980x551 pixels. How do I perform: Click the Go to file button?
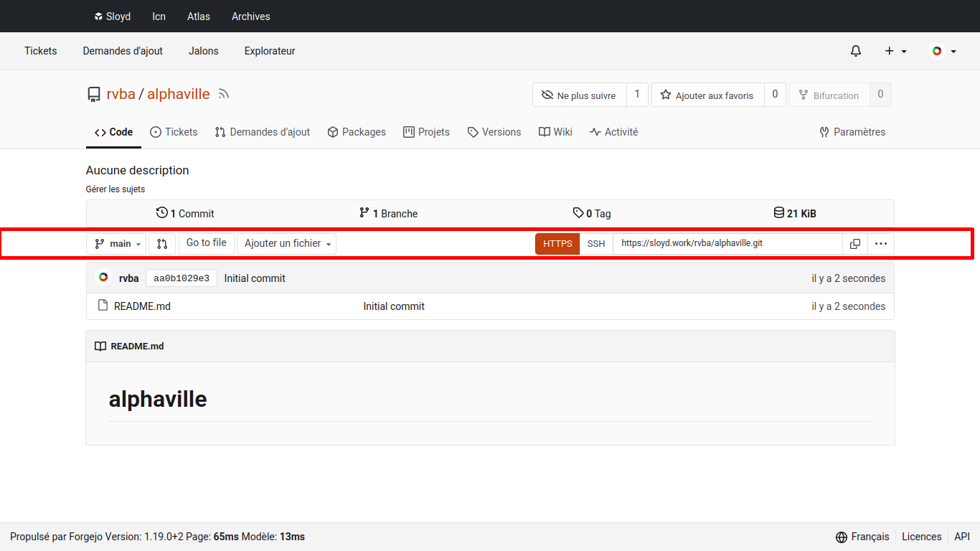pyautogui.click(x=206, y=243)
